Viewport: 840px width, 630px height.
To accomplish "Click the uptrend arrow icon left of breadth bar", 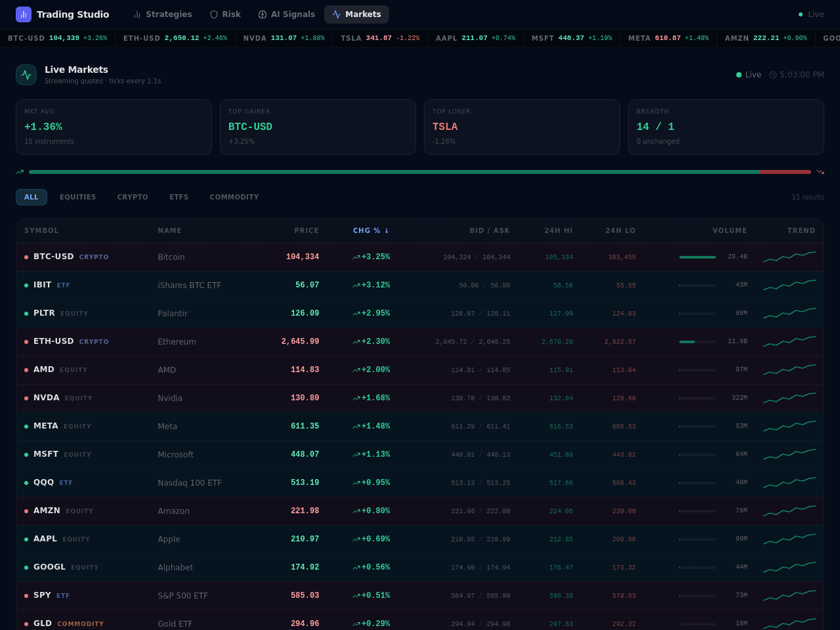I will pos(20,172).
